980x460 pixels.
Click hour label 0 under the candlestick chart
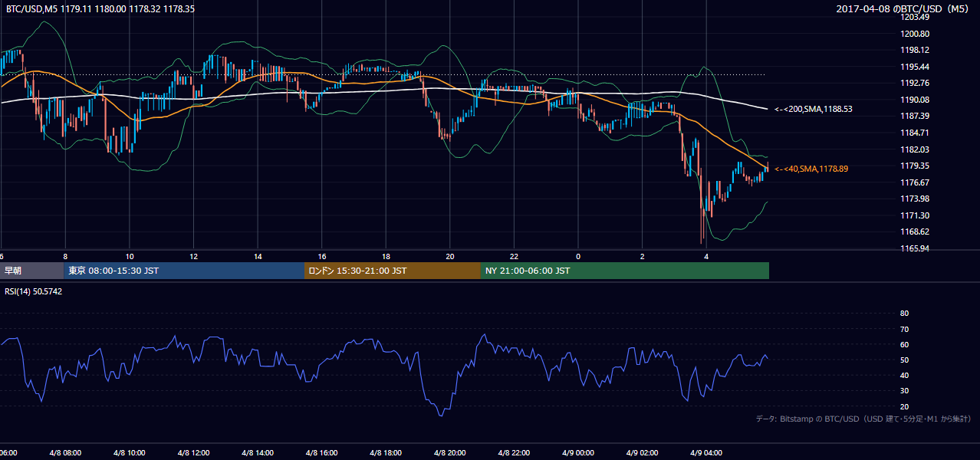click(578, 256)
